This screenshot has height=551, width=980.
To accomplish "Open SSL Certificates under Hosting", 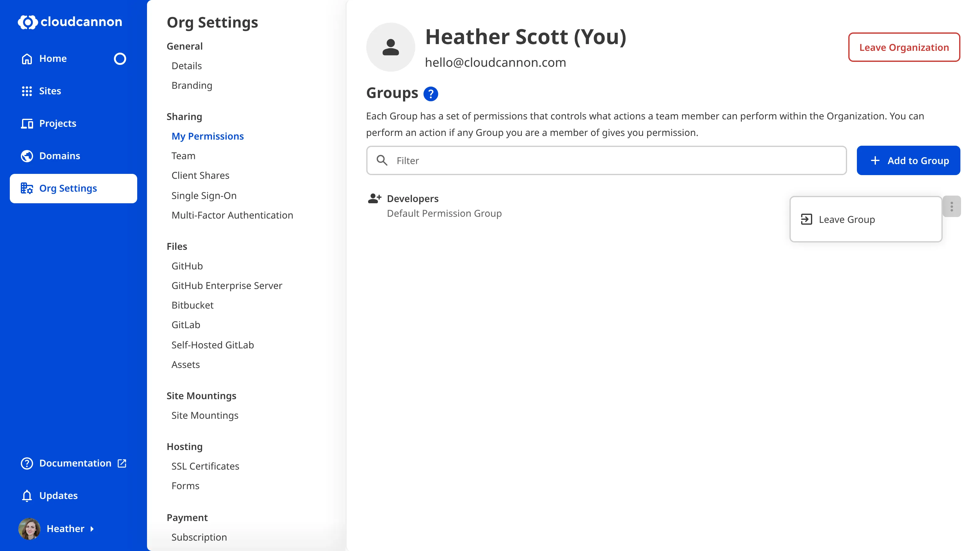I will pos(205,466).
